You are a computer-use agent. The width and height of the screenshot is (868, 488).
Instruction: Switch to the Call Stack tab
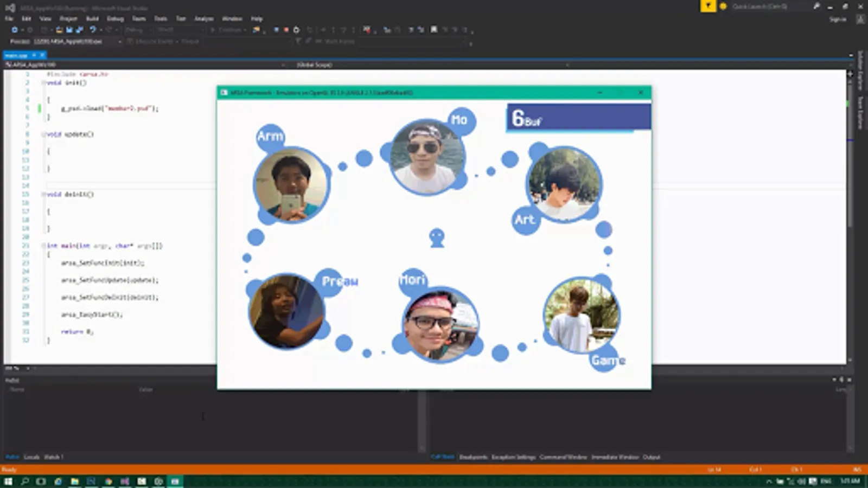click(443, 457)
